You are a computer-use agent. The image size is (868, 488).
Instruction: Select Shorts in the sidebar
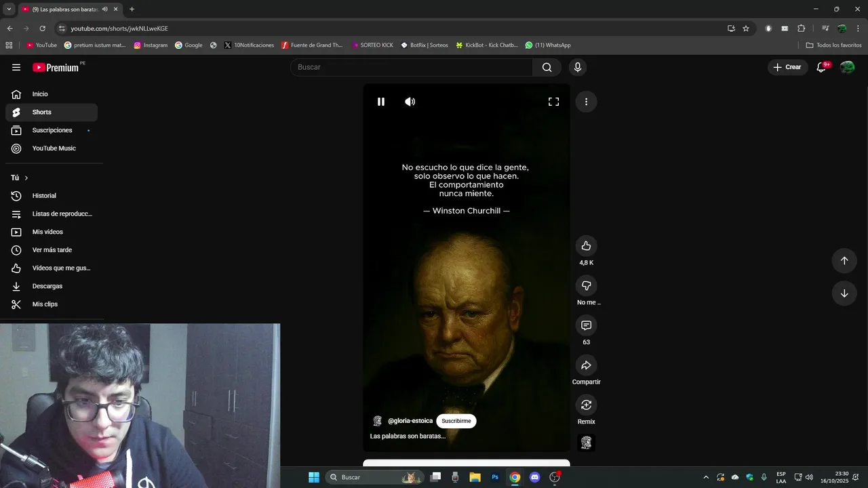click(52, 112)
